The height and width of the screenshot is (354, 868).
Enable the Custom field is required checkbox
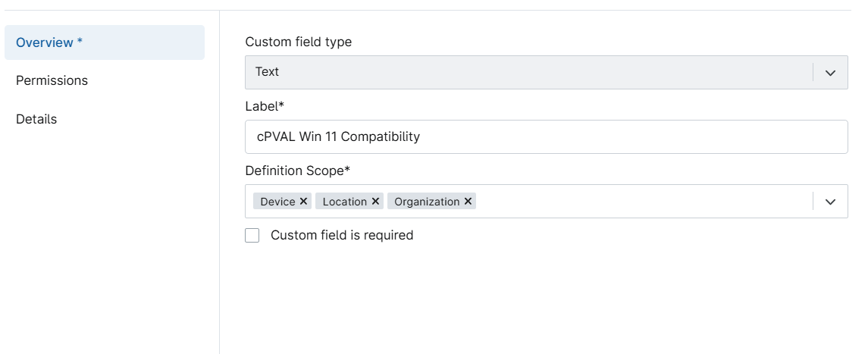point(252,235)
